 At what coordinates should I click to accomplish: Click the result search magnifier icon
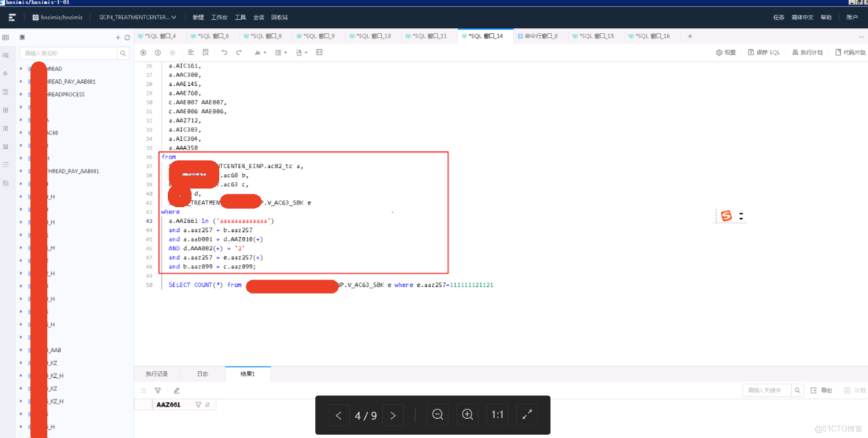tap(798, 390)
